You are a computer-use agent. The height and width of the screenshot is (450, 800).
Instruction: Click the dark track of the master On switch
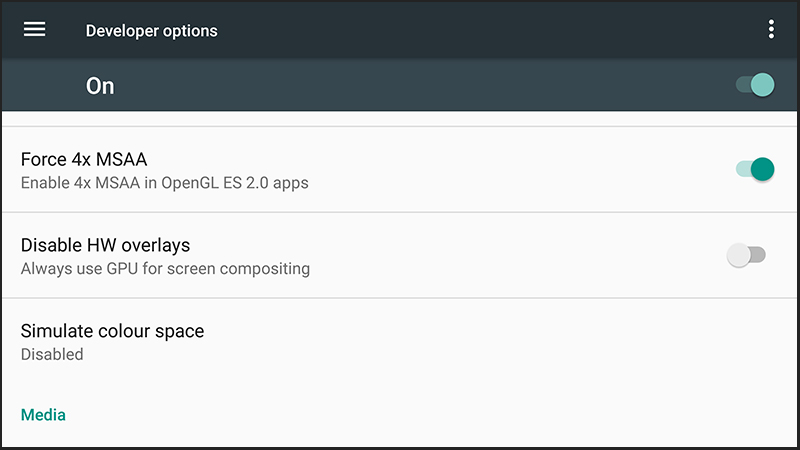coord(743,85)
